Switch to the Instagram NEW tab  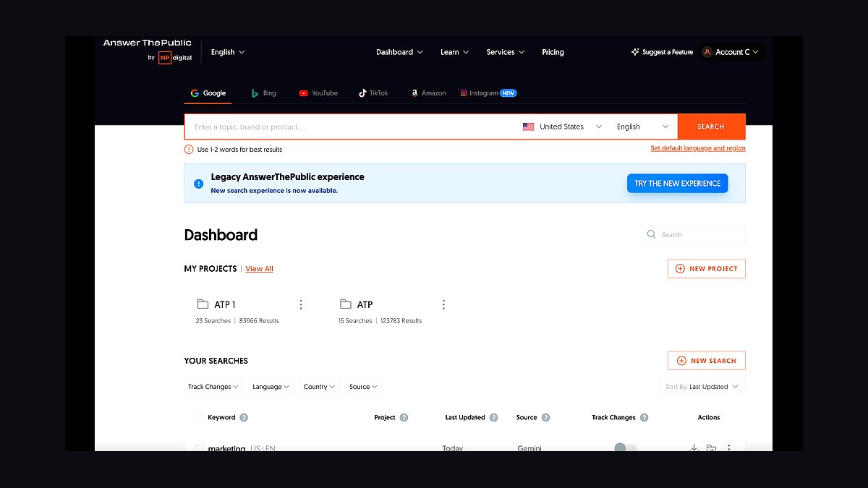click(488, 93)
